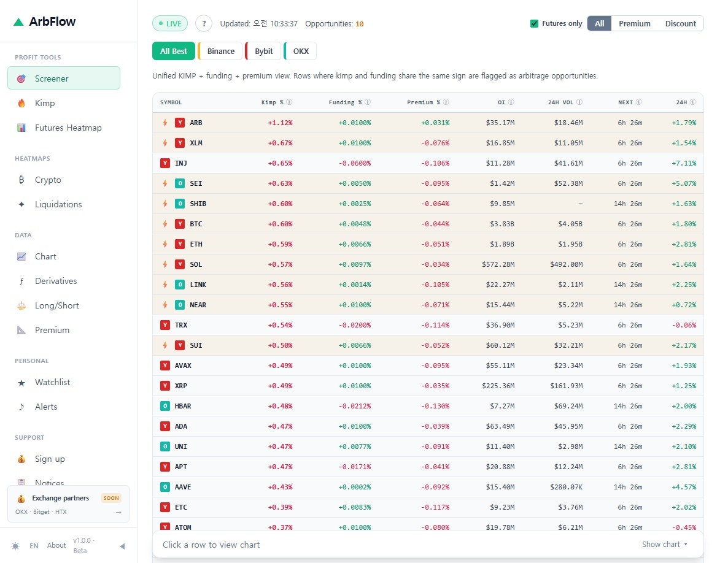Select the OKX tab
728x563 pixels.
[300, 51]
